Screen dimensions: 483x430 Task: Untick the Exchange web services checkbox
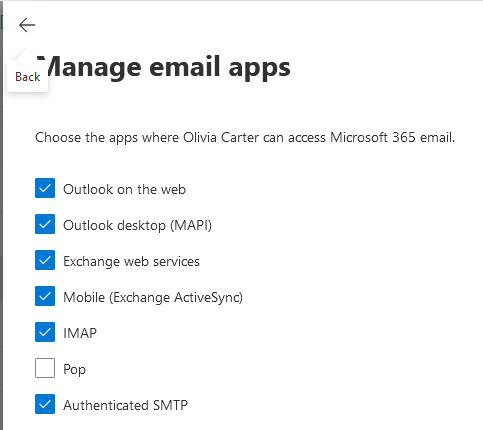click(x=45, y=260)
